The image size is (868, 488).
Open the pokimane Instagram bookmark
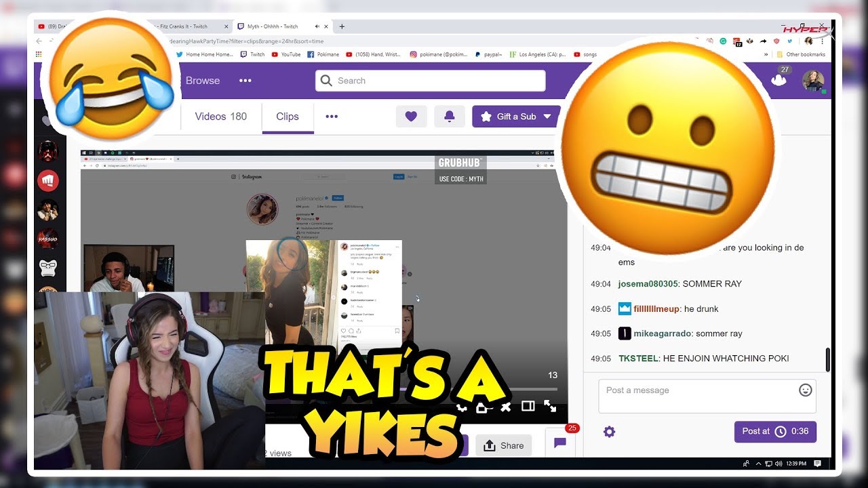[439, 54]
